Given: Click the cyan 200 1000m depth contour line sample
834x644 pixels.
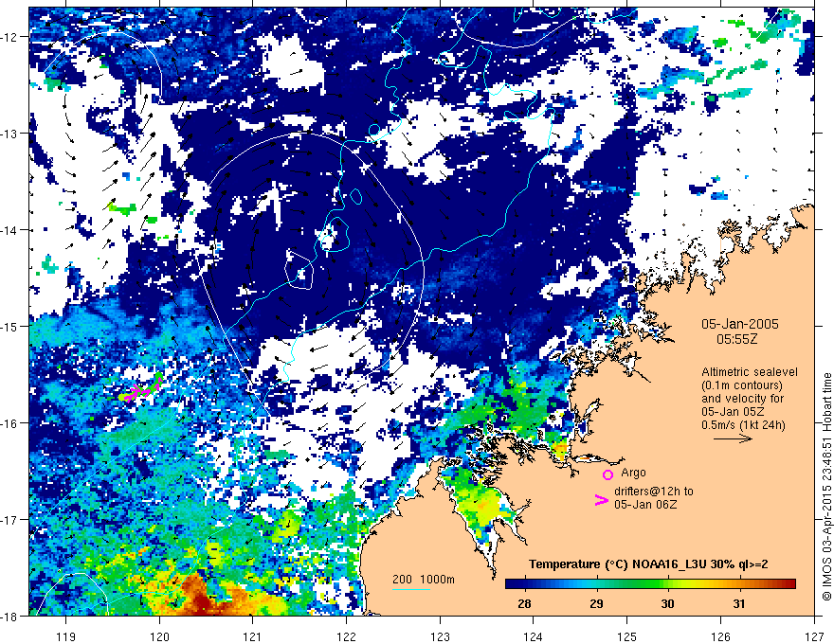Looking at the screenshot, I should (x=411, y=589).
